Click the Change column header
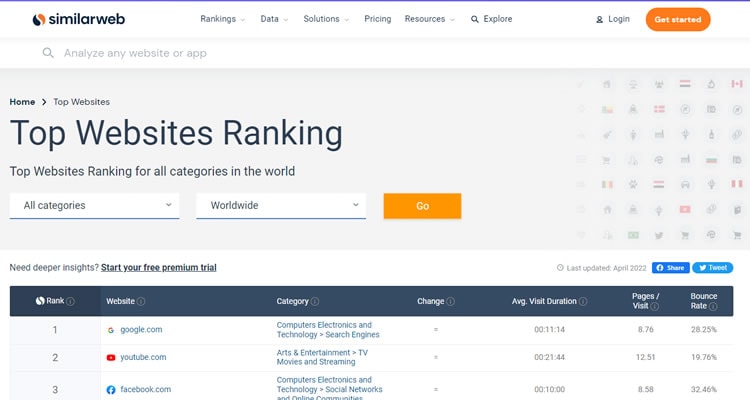 [x=436, y=301]
